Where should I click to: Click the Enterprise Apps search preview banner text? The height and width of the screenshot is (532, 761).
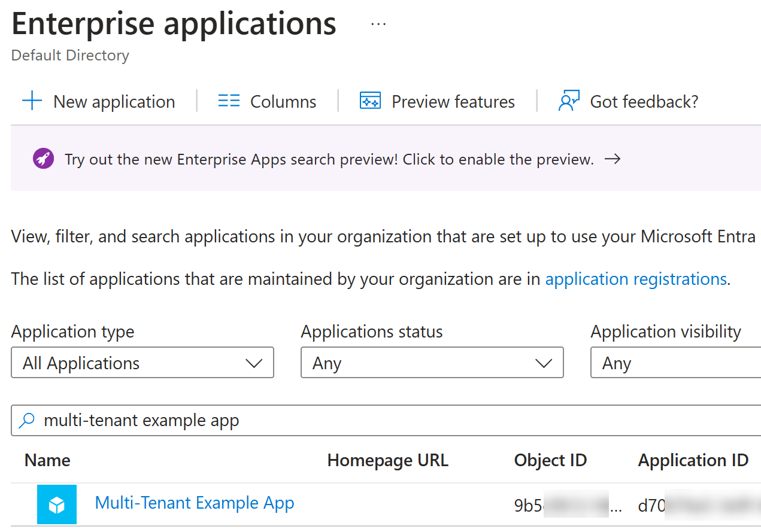click(x=329, y=159)
